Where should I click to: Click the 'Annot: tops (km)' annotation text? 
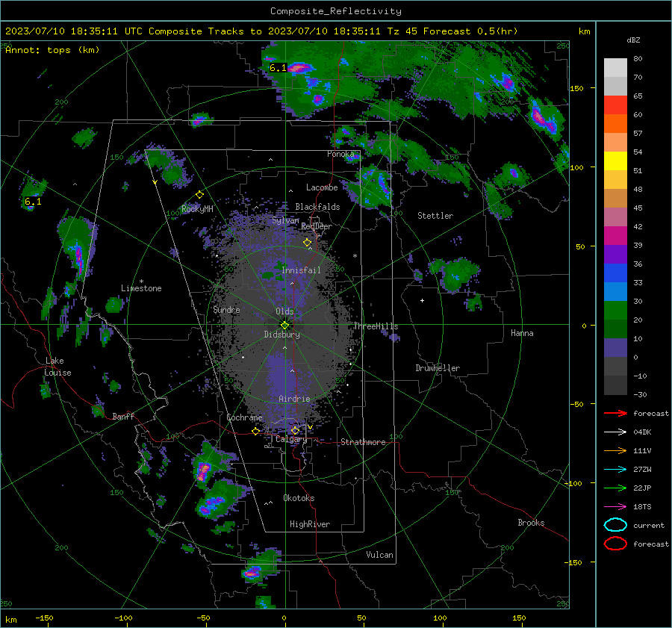[x=52, y=50]
